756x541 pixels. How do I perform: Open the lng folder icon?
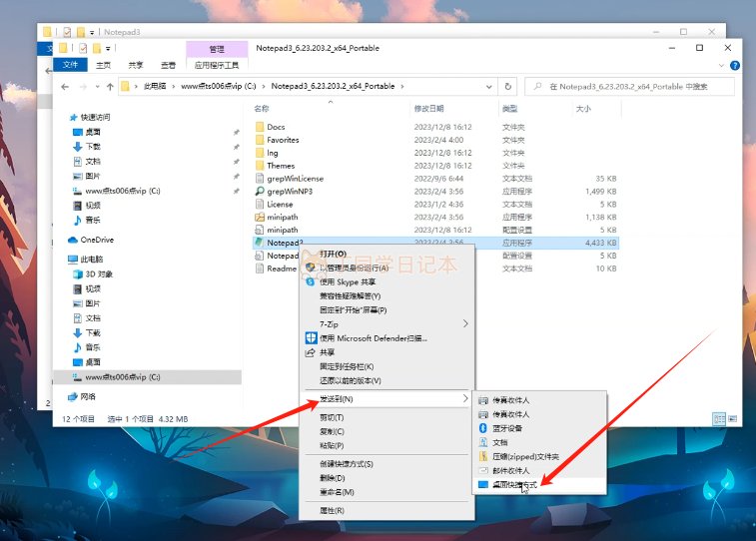pos(260,153)
